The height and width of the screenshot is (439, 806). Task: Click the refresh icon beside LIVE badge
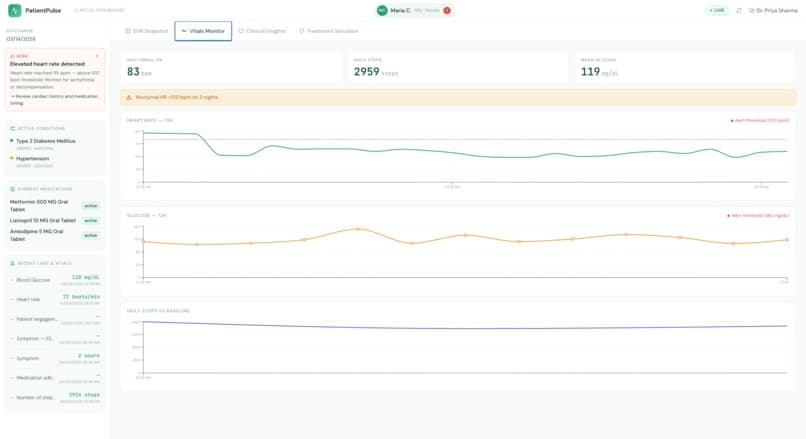tap(739, 10)
